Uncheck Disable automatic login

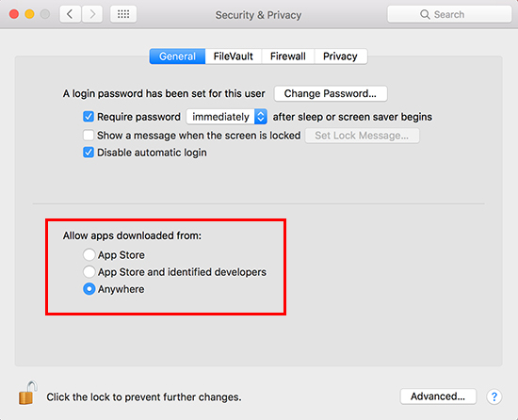[89, 153]
